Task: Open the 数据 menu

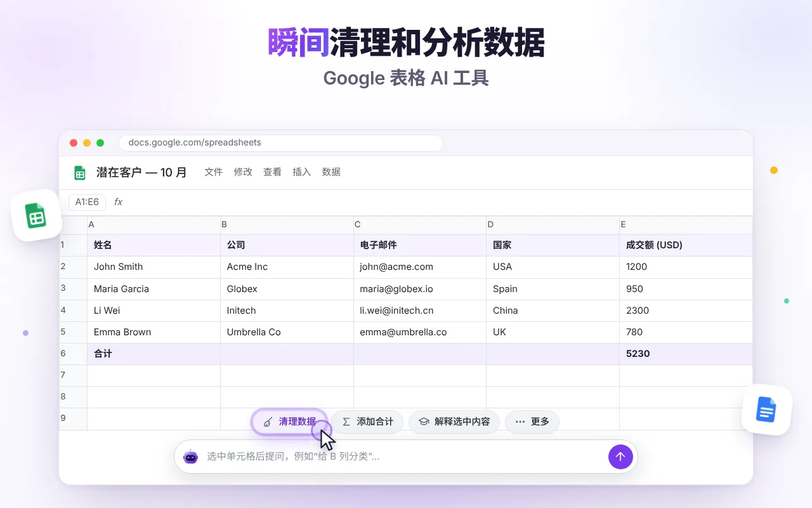Action: (331, 172)
